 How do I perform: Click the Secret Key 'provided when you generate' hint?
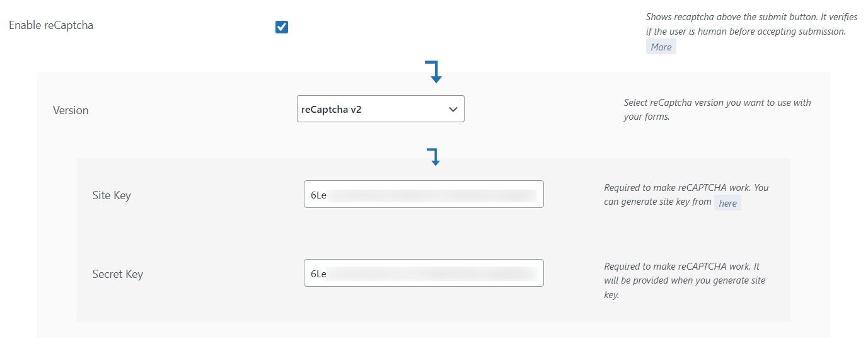pos(685,280)
